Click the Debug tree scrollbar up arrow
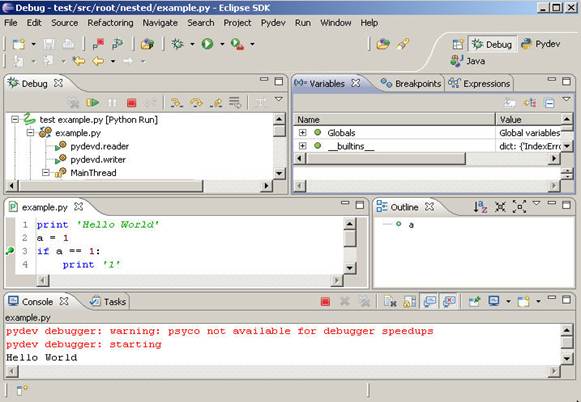This screenshot has height=402, width=581. 279,119
